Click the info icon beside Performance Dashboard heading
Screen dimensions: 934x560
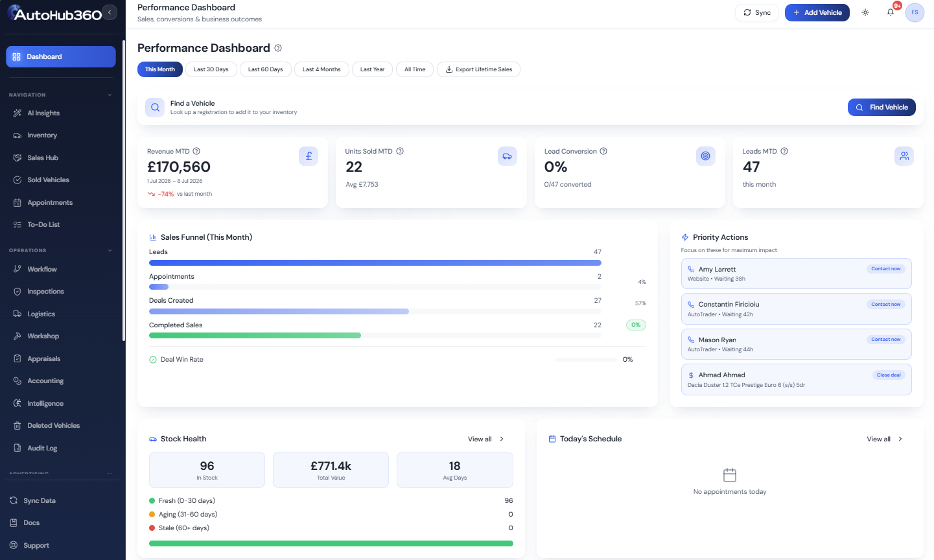pyautogui.click(x=278, y=48)
